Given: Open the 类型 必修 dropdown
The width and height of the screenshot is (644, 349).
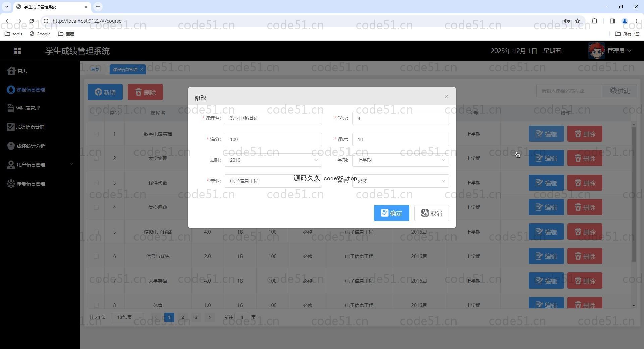Looking at the screenshot, I should click(x=400, y=181).
